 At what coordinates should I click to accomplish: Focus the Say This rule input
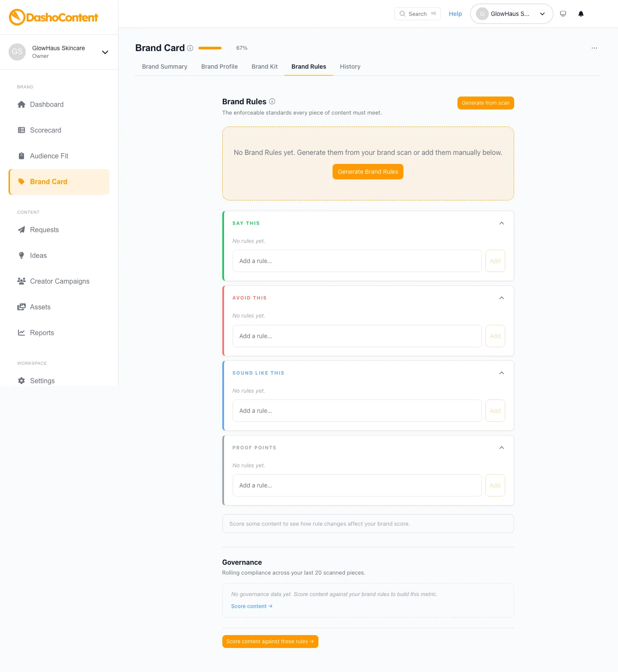(x=357, y=261)
